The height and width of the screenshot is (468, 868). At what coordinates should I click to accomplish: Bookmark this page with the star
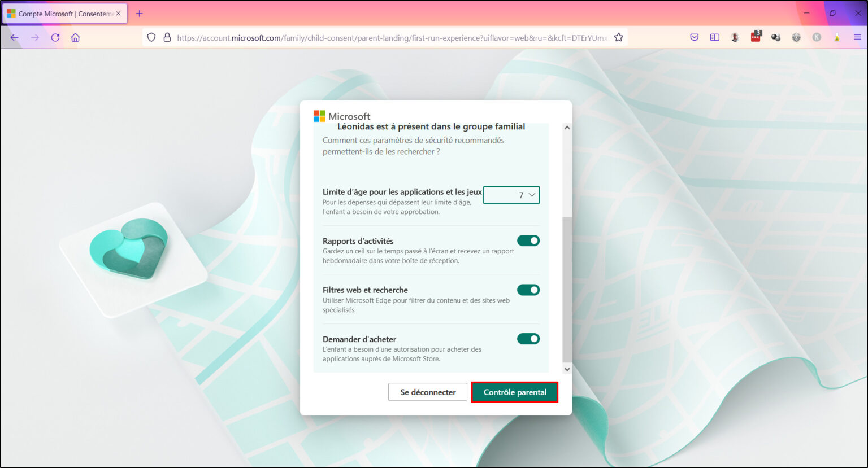tap(619, 37)
